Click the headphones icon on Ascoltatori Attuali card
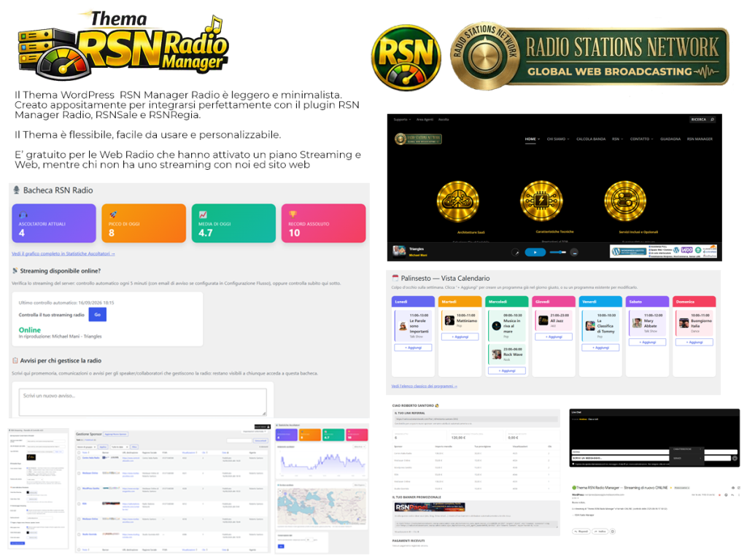Viewport: 747px width, 560px height. tap(23, 215)
